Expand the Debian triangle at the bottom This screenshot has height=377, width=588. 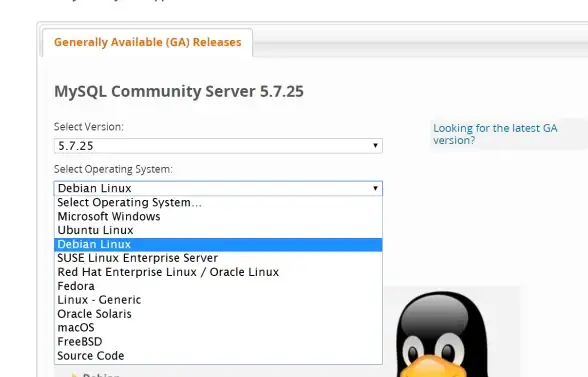[74, 375]
